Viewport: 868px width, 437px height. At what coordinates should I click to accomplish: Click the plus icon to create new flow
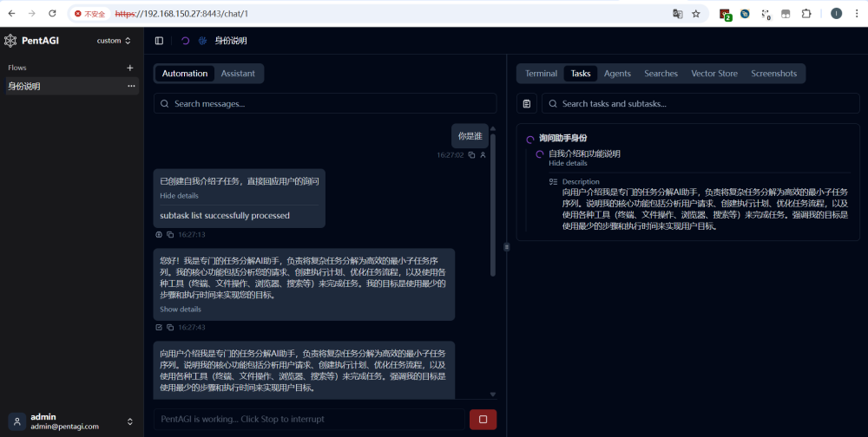(x=130, y=68)
